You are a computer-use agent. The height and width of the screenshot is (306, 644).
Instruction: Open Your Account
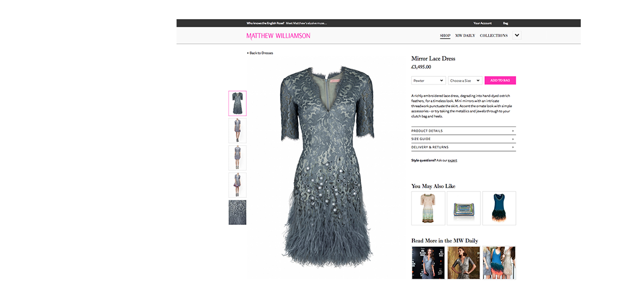pyautogui.click(x=482, y=23)
